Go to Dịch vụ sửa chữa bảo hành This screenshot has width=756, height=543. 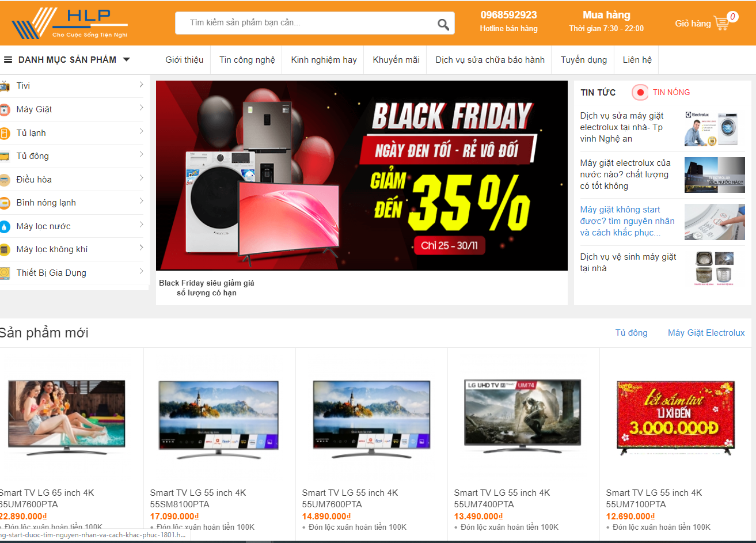point(490,60)
